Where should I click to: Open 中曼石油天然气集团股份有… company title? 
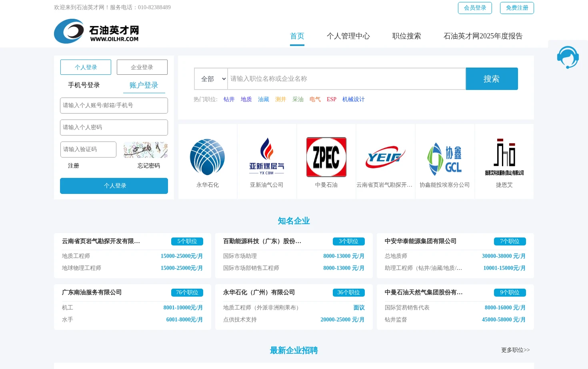(x=424, y=292)
